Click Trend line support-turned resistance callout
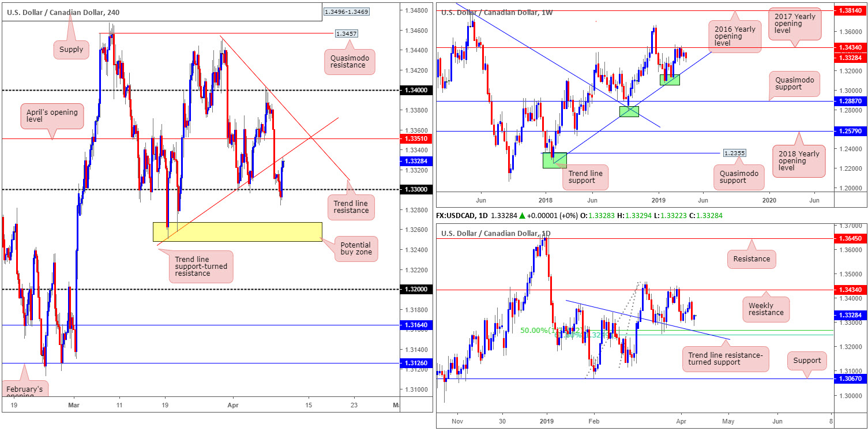 pyautogui.click(x=201, y=267)
